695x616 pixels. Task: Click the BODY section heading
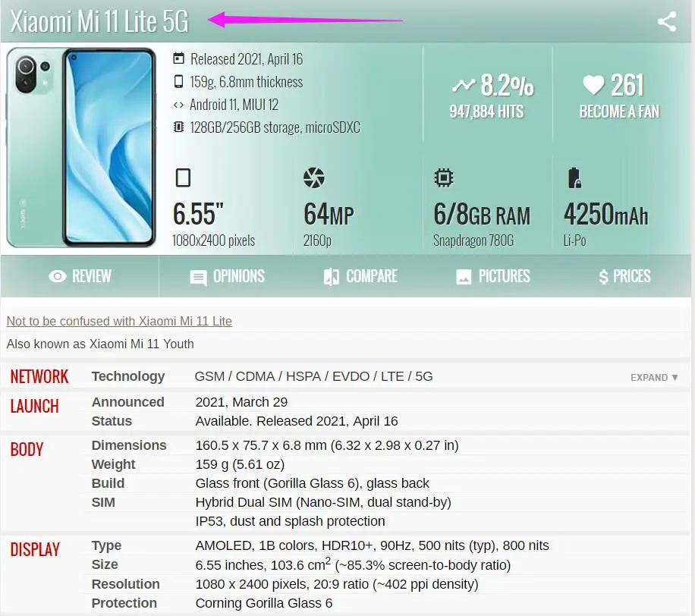27,449
